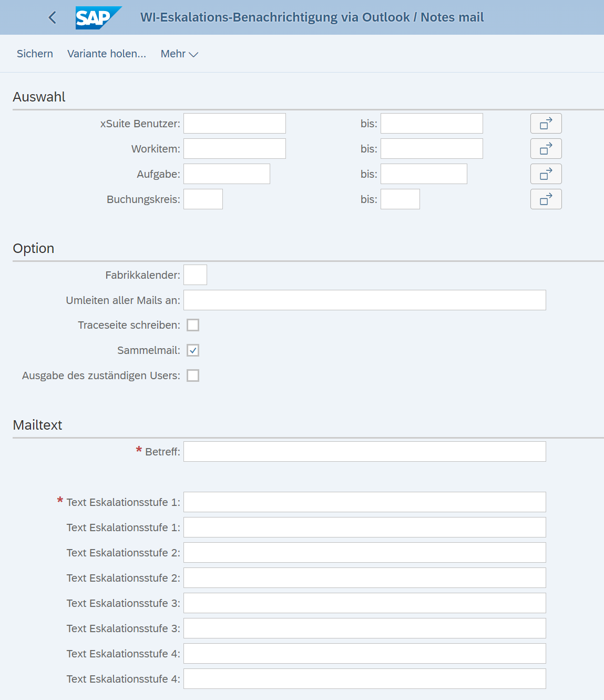Open multiple selection for Workitem range
This screenshot has height=700, width=604.
546,148
